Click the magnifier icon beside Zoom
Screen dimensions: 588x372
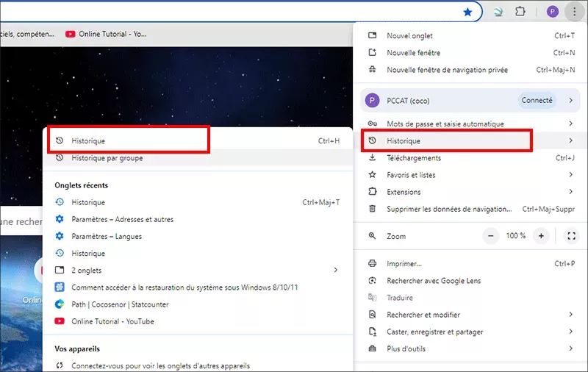tap(372, 236)
